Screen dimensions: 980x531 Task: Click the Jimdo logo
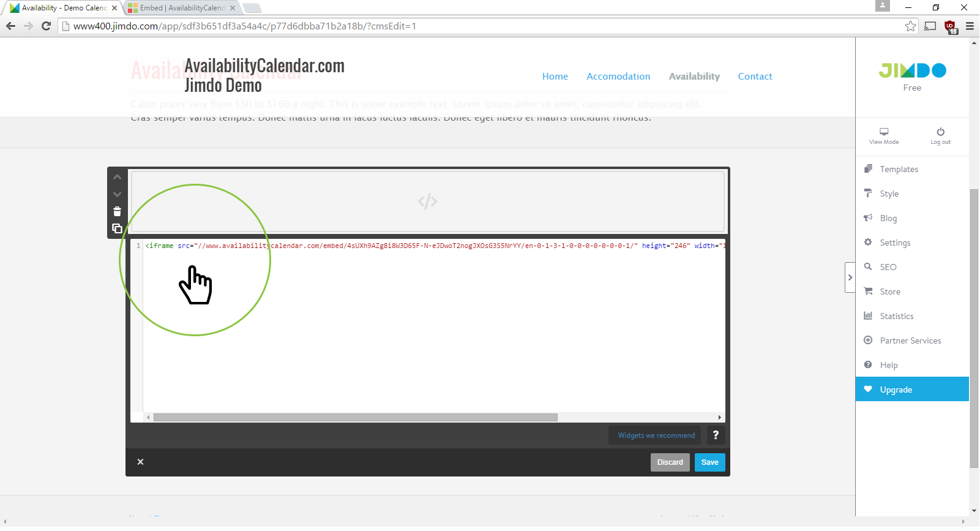(x=912, y=70)
